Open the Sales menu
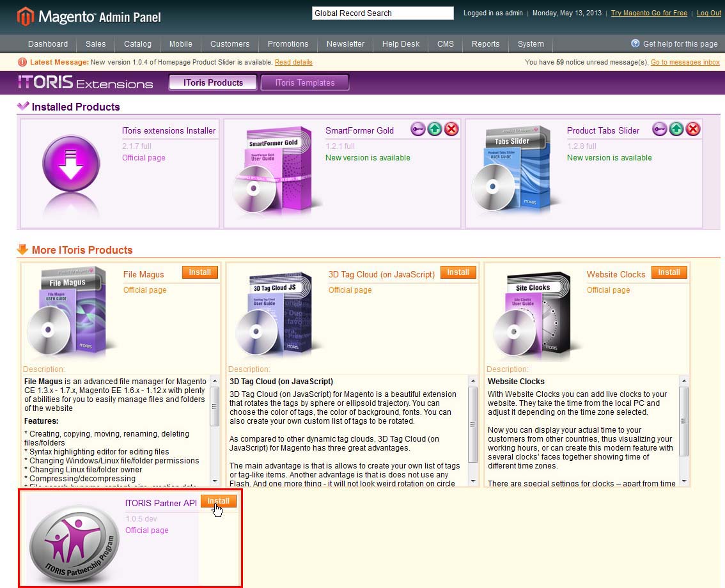This screenshot has width=725, height=588. [96, 44]
